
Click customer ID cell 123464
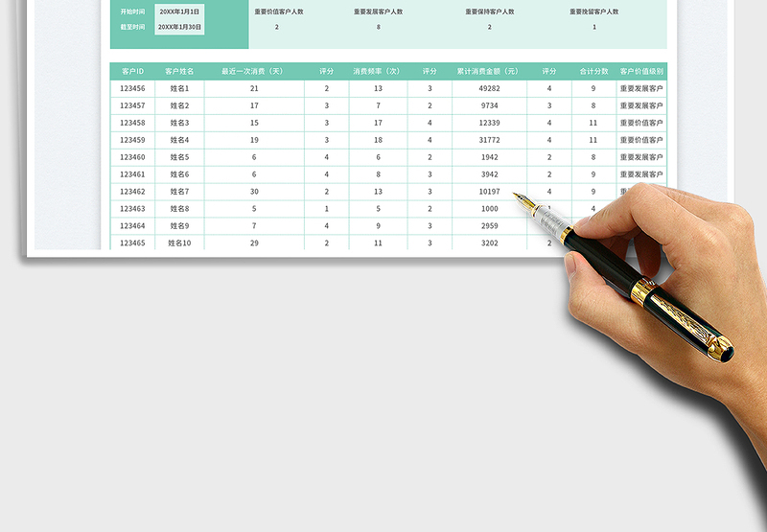coord(132,225)
